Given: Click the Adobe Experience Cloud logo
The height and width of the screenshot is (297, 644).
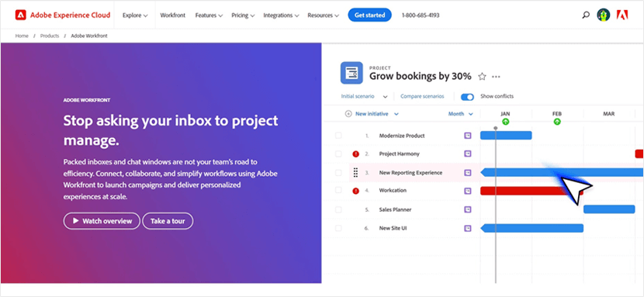Looking at the screenshot, I should (x=63, y=16).
